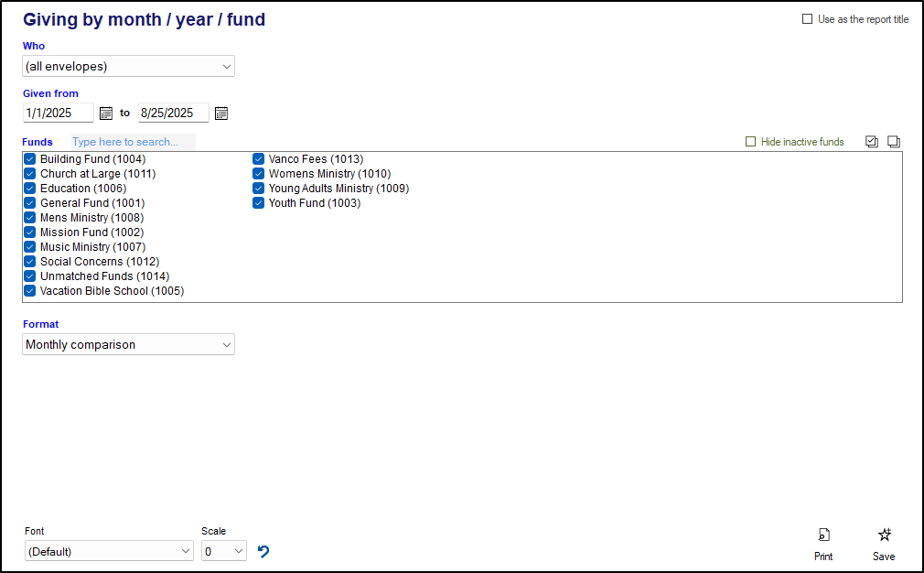The width and height of the screenshot is (924, 573).
Task: Click the Save report icon
Action: click(884, 534)
